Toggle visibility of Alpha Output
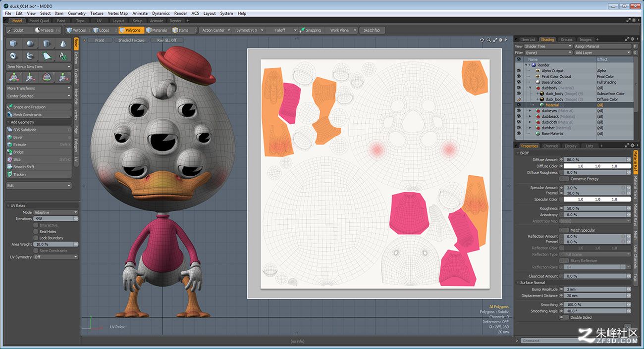 coord(519,71)
